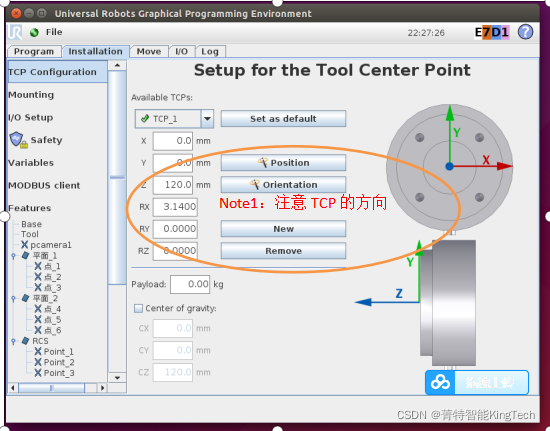Click the 平面_1 plane icon
Viewport: 550px width, 431px height.
coord(25,255)
